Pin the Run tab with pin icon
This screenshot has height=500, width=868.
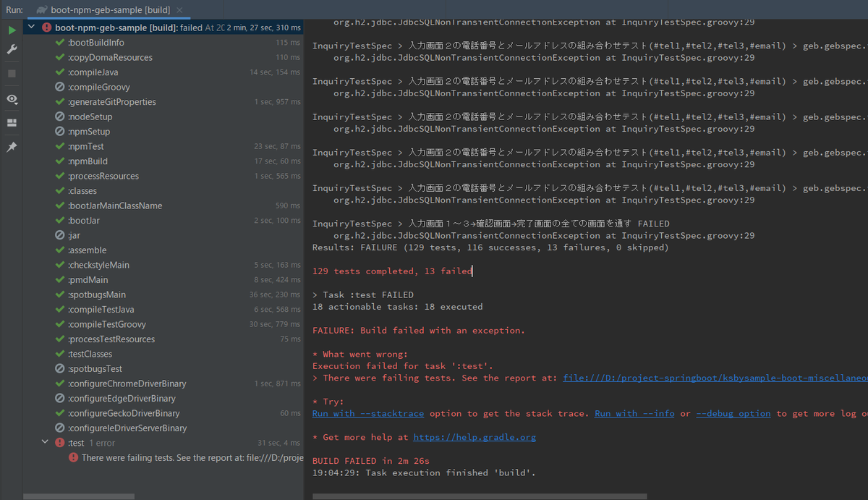pyautogui.click(x=12, y=147)
